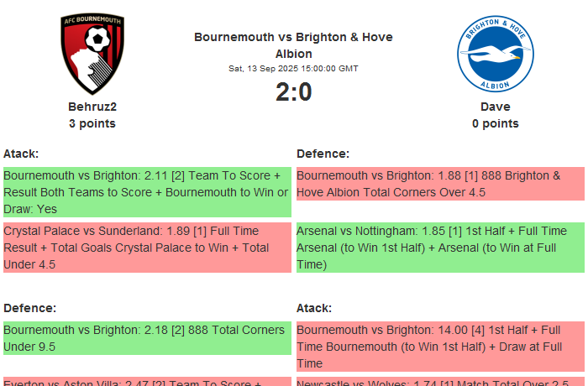This screenshot has height=386, width=588.
Task: Click the lower-left "Defence:" heading
Action: [29, 308]
